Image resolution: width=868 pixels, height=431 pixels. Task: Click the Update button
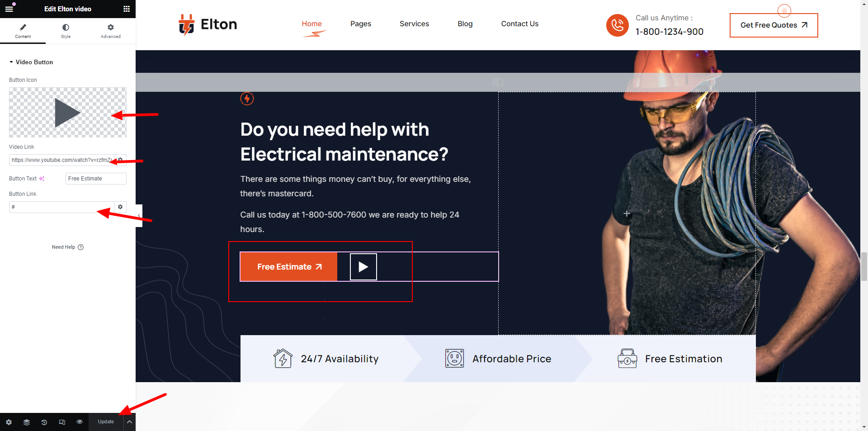106,422
